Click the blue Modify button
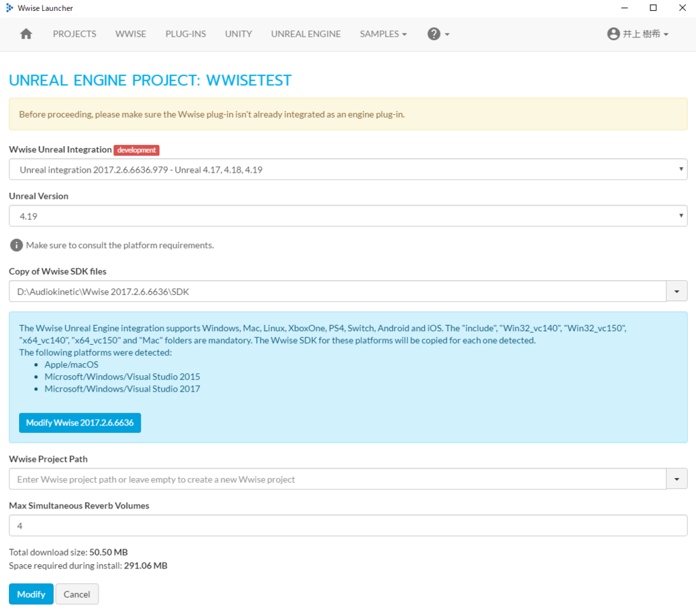 point(31,594)
